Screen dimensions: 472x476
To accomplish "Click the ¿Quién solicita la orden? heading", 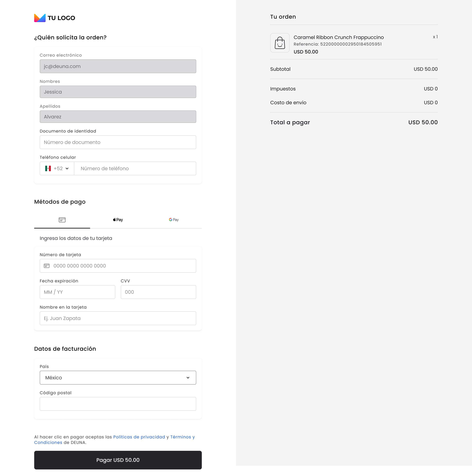I will click(x=70, y=37).
